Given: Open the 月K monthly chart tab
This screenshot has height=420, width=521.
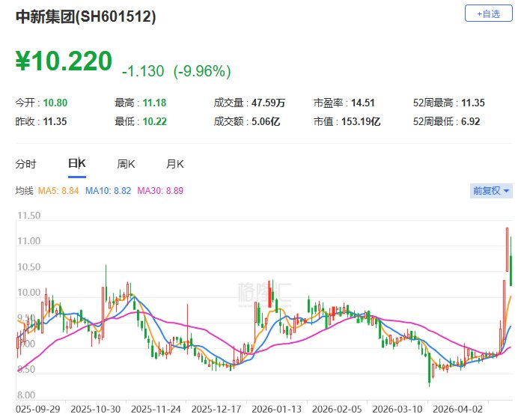Looking at the screenshot, I should coord(174,164).
